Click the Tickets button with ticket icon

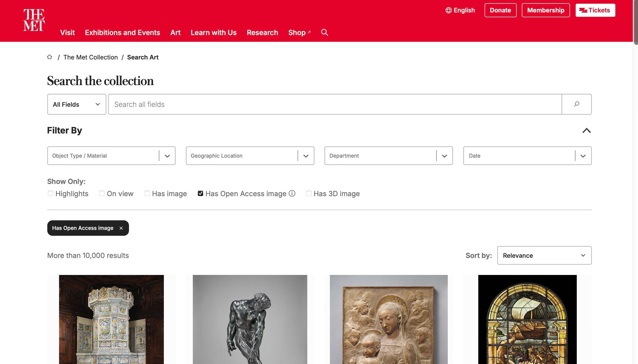(595, 10)
